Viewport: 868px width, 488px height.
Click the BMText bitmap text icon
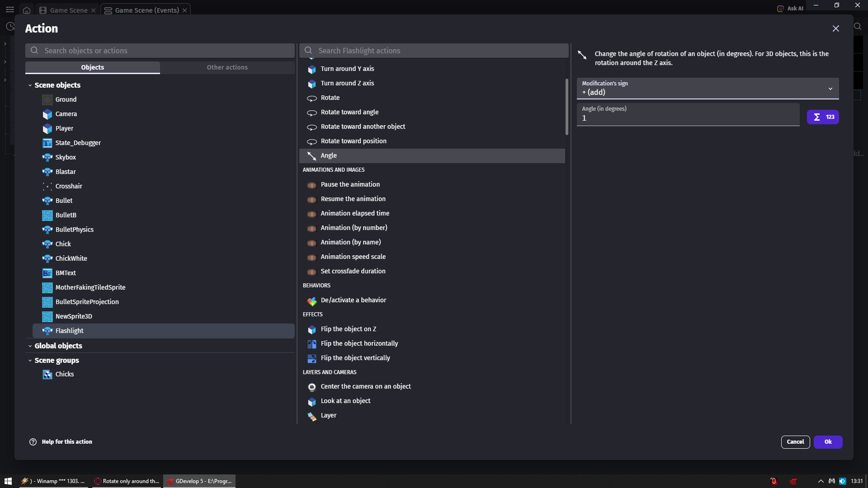47,273
